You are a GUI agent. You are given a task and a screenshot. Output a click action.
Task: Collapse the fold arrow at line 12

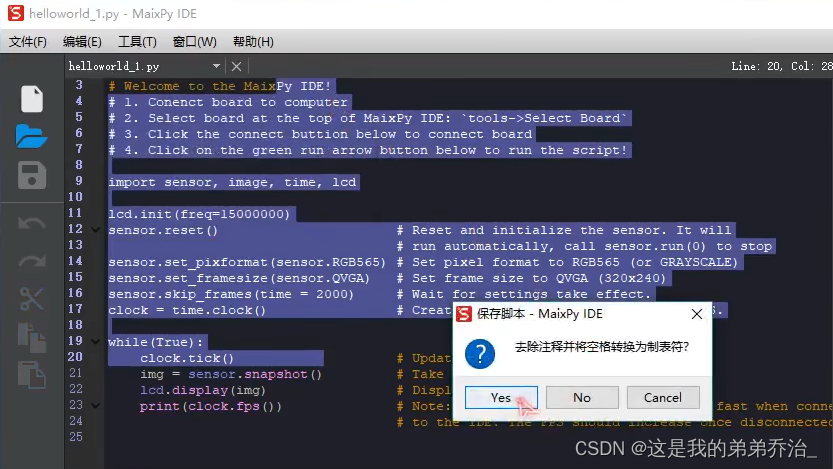coord(96,230)
